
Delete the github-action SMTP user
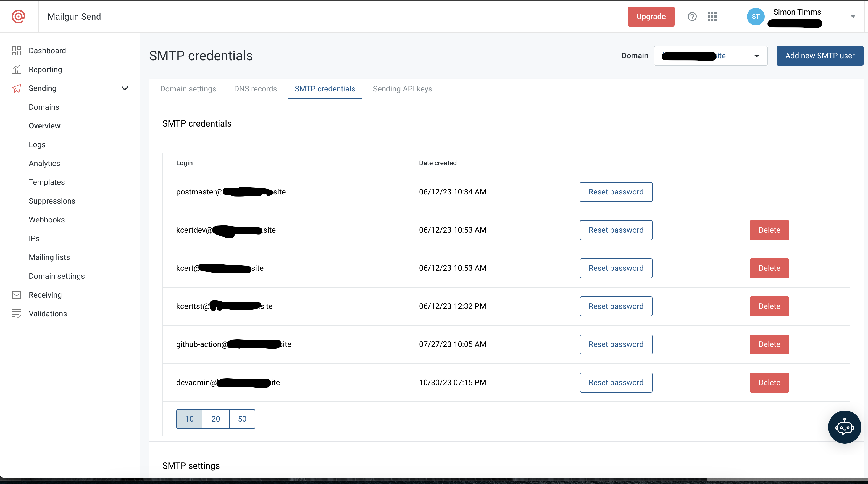pos(769,344)
